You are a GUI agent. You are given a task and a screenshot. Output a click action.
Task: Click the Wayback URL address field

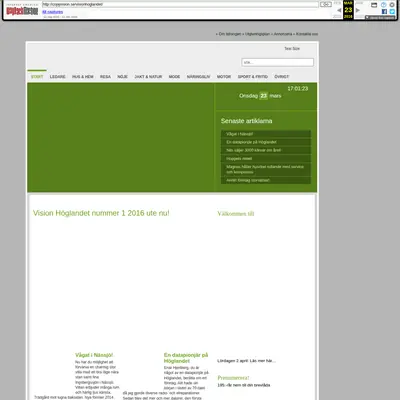click(x=180, y=4)
